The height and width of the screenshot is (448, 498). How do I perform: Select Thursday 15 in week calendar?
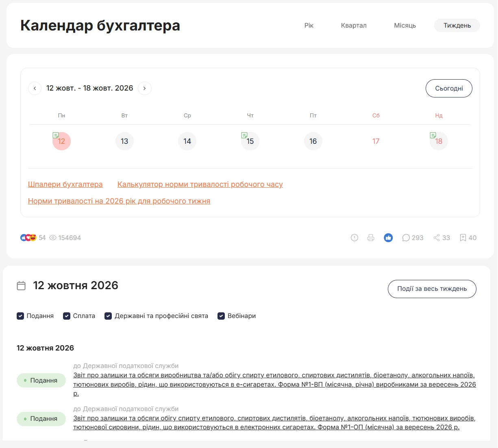click(250, 141)
